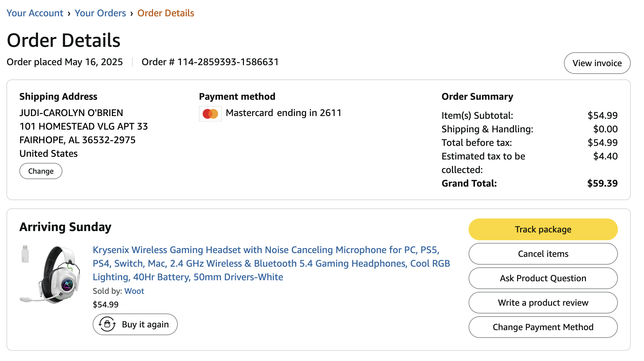The height and width of the screenshot is (361, 644).
Task: Click the Order placed May 16, 2025 text
Action: (x=65, y=62)
